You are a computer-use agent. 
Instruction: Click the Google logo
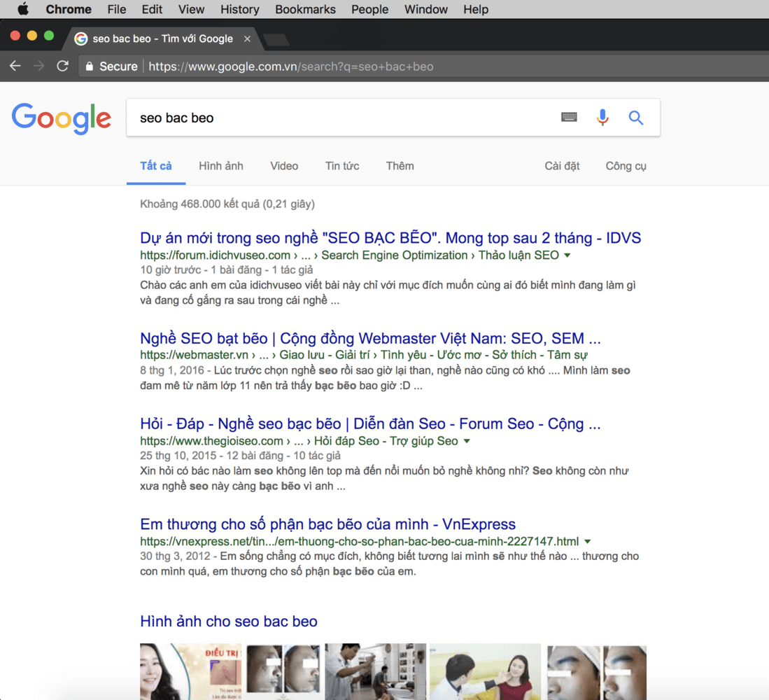[x=62, y=118]
